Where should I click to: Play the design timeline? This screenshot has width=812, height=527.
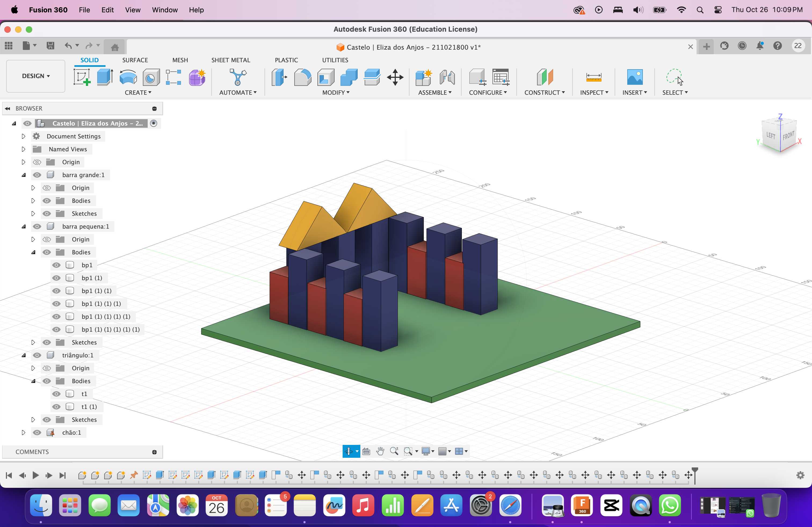click(x=35, y=475)
